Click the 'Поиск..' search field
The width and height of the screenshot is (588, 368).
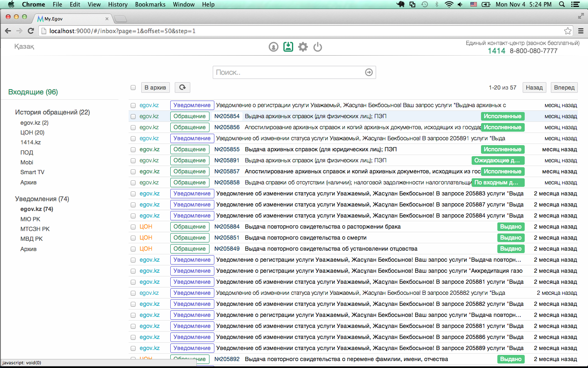(x=294, y=72)
